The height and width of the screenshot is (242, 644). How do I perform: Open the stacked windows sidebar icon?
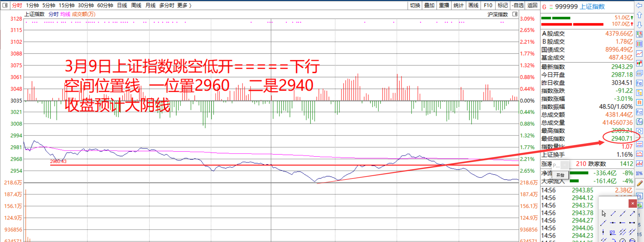(x=639, y=73)
